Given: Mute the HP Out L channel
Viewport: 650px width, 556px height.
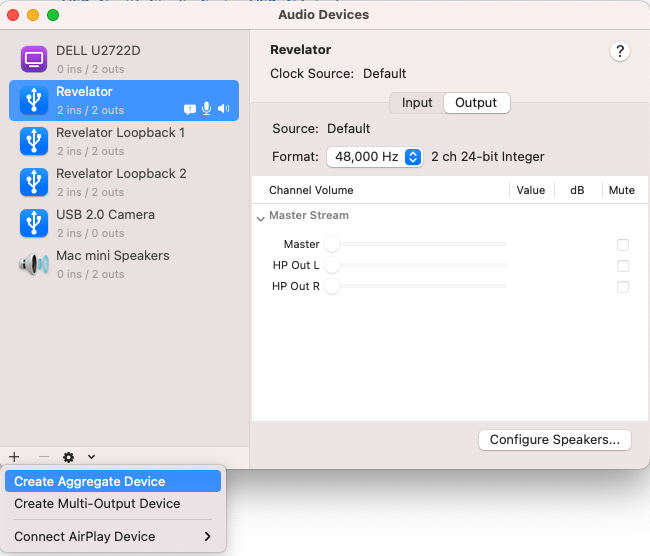Looking at the screenshot, I should pyautogui.click(x=623, y=266).
